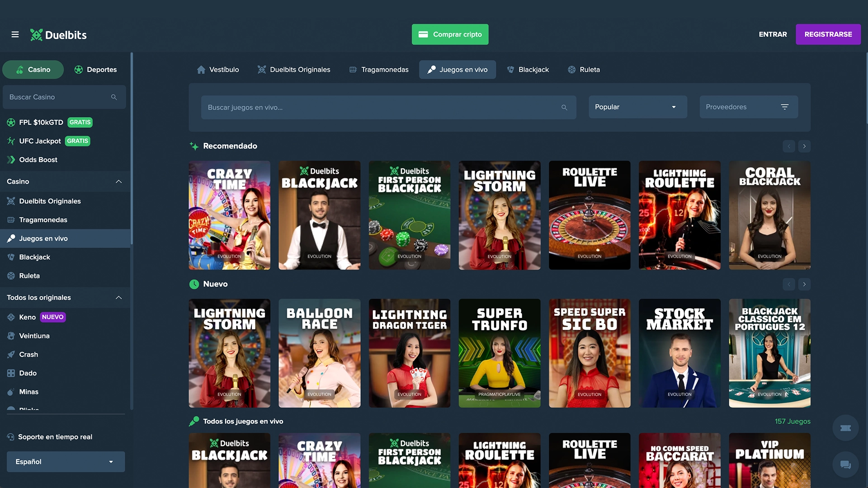Viewport: 868px width, 488px height.
Task: Toggle the Odds Boost option
Action: point(38,160)
